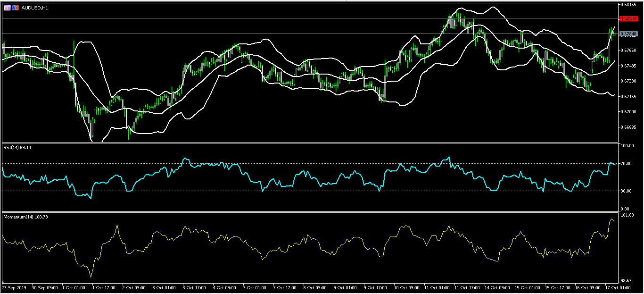Click the 0.68155 price scale value

click(629, 5)
